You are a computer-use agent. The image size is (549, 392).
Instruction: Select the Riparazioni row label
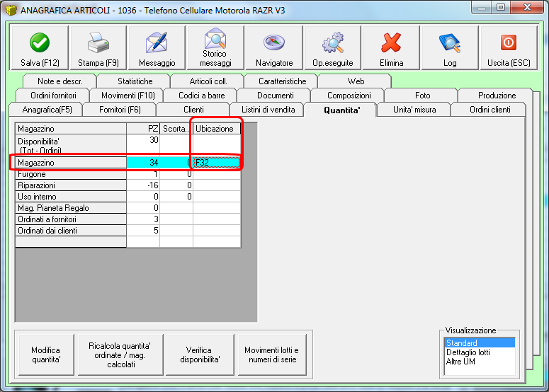(x=71, y=185)
